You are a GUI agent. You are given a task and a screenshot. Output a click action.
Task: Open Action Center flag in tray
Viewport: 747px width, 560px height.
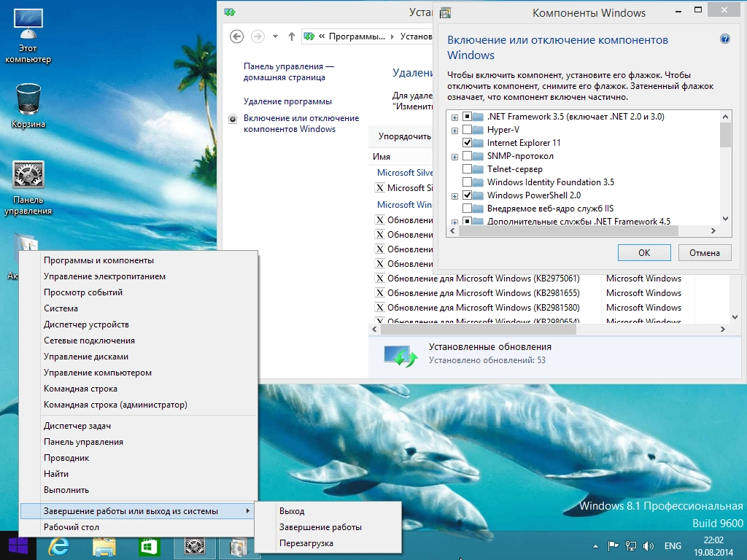[x=613, y=546]
